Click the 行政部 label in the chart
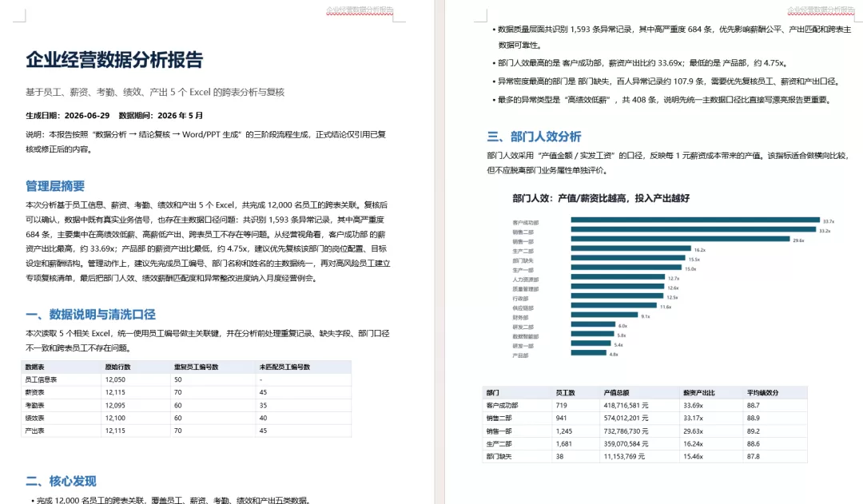The width and height of the screenshot is (863, 504). [520, 298]
